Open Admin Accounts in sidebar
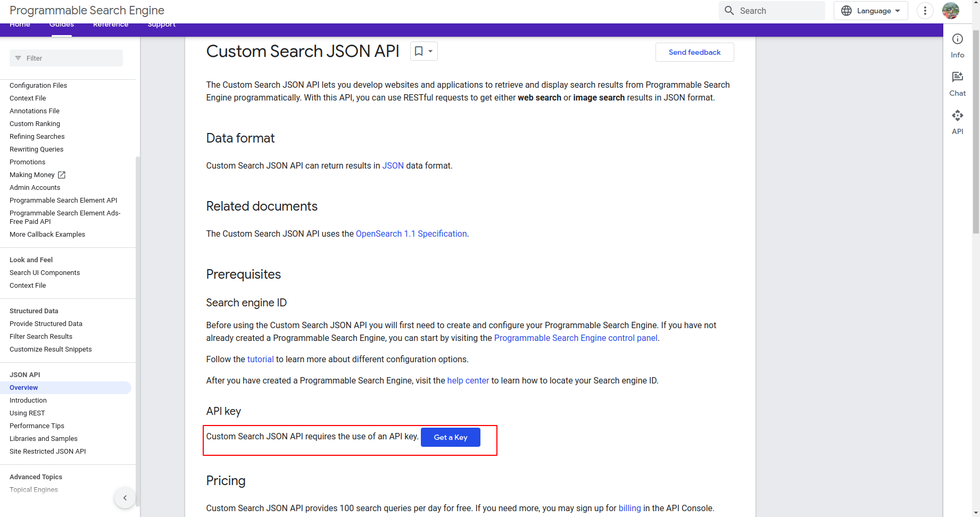Image resolution: width=980 pixels, height=517 pixels. tap(35, 188)
